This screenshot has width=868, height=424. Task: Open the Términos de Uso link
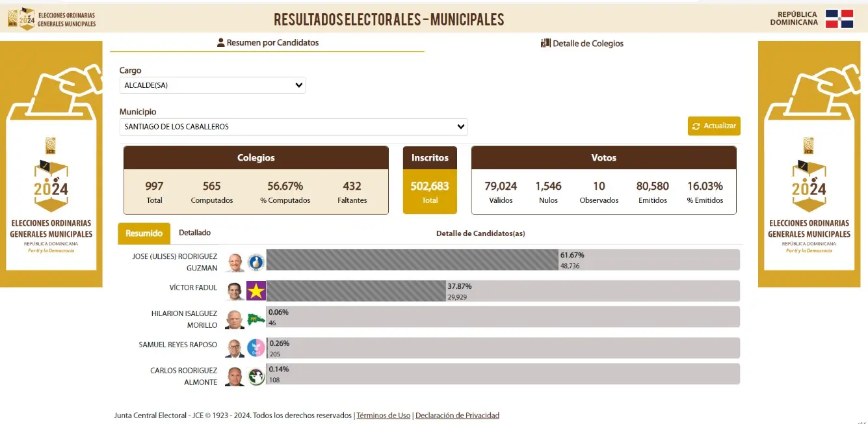383,415
